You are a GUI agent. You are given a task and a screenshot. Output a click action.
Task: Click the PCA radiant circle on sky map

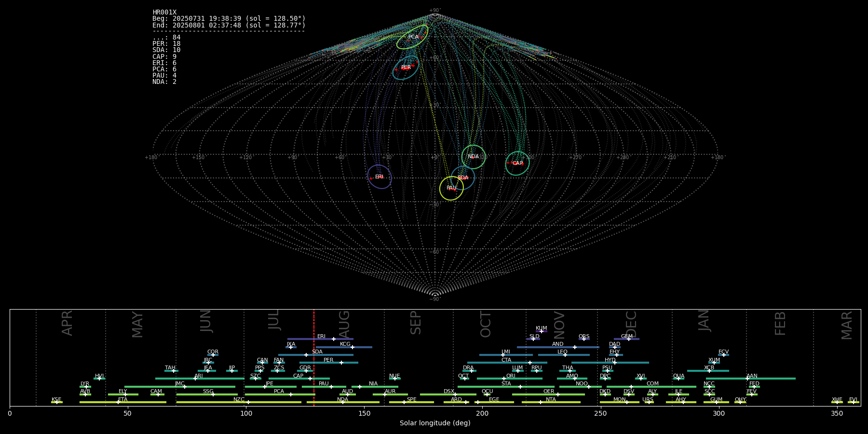(x=412, y=37)
